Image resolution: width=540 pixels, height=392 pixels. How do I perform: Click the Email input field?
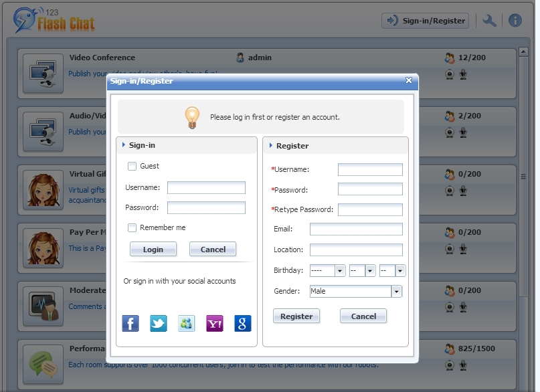(356, 229)
